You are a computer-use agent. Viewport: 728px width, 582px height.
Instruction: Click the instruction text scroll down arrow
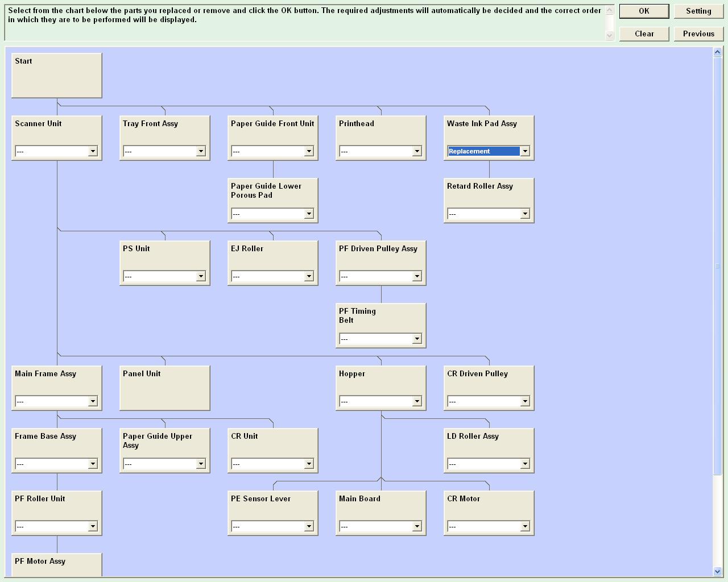click(x=610, y=35)
